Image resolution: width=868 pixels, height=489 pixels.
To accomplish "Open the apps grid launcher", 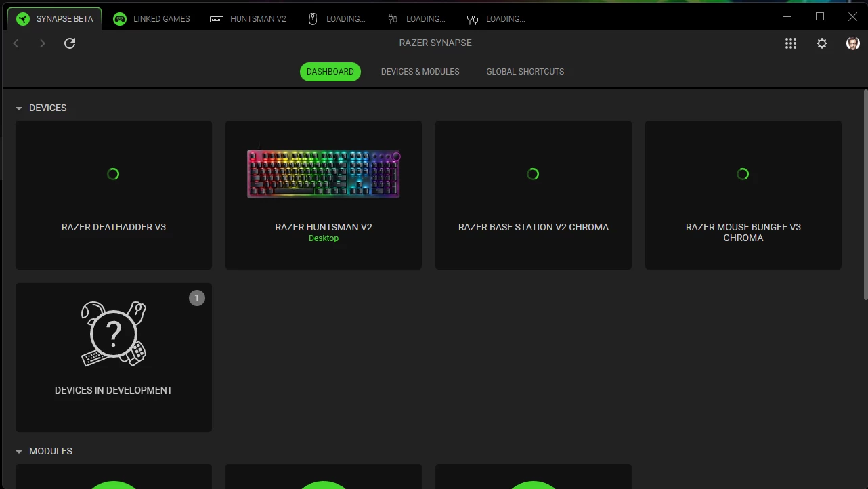I will tap(790, 43).
